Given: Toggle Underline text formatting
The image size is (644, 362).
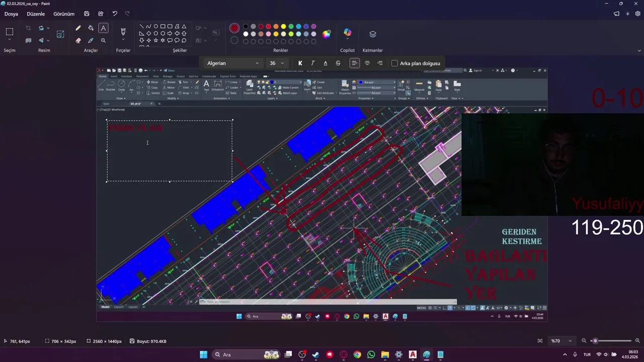Looking at the screenshot, I should tap(325, 63).
